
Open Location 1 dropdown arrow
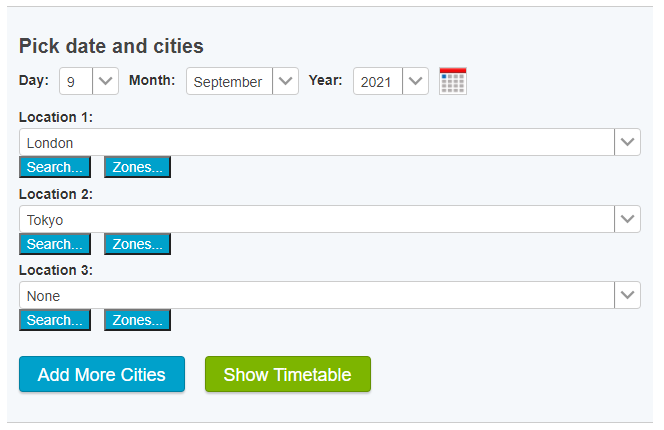[627, 142]
